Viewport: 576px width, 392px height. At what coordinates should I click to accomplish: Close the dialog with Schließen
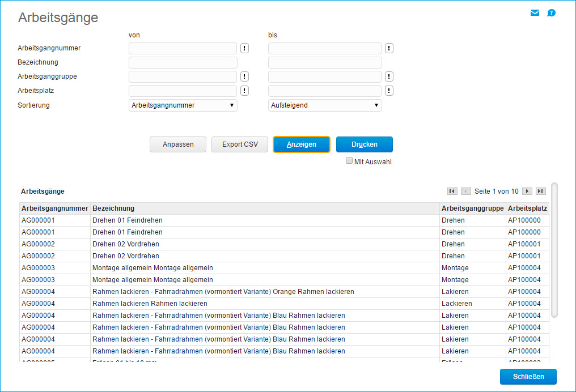point(528,377)
